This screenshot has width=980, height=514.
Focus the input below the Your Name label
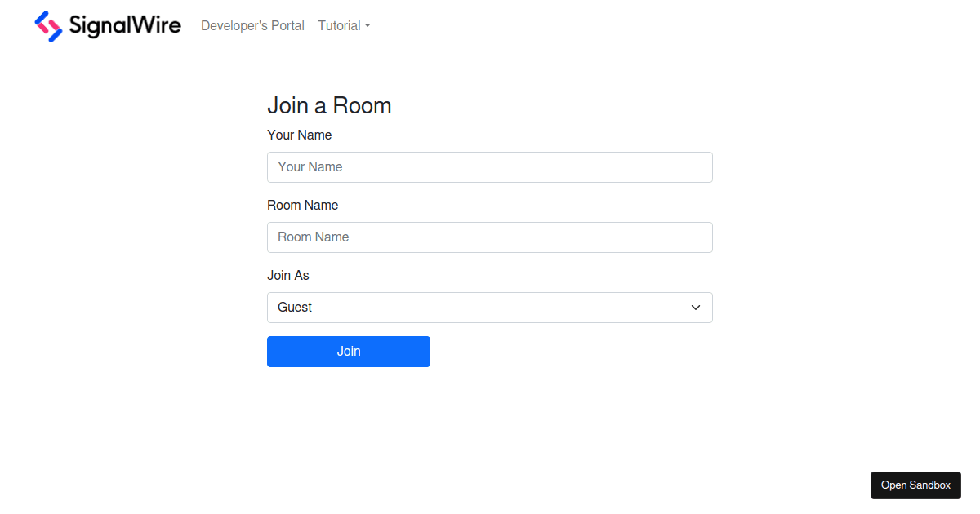[x=490, y=166]
